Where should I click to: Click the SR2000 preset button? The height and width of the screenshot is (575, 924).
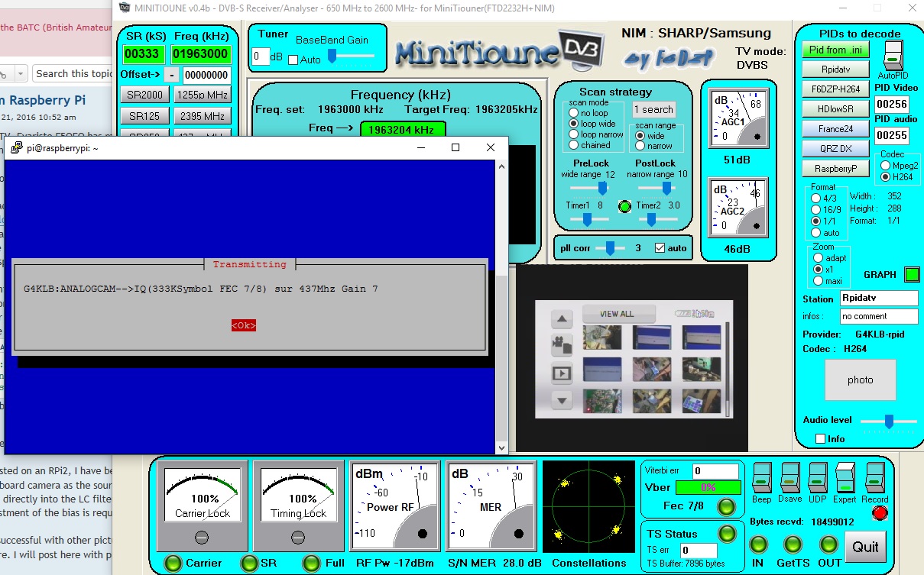tap(145, 95)
